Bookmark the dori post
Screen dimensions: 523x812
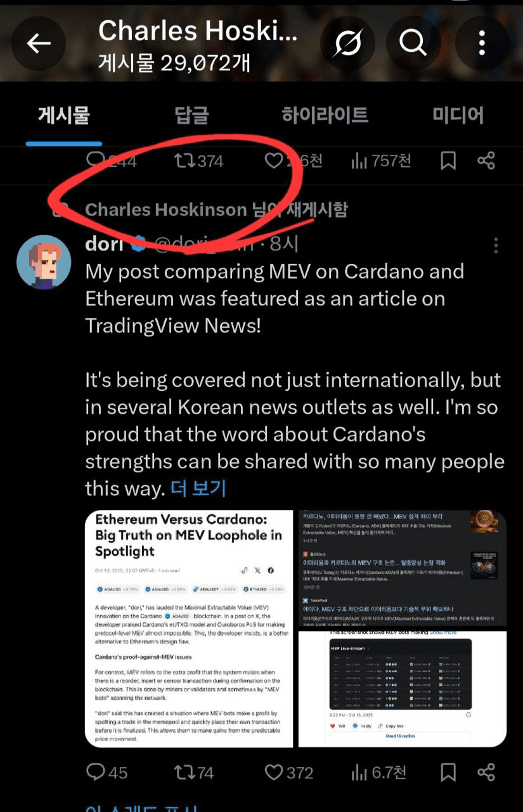point(448,772)
